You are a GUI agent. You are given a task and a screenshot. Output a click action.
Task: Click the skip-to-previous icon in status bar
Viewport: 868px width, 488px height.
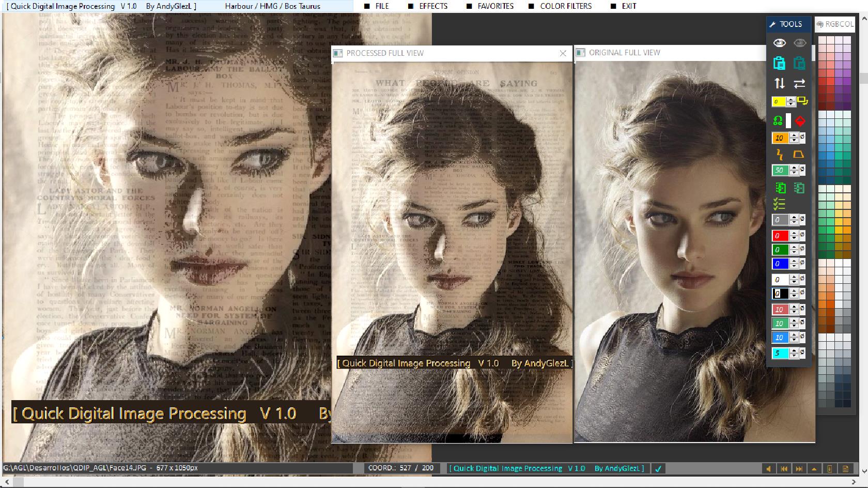coord(784,468)
